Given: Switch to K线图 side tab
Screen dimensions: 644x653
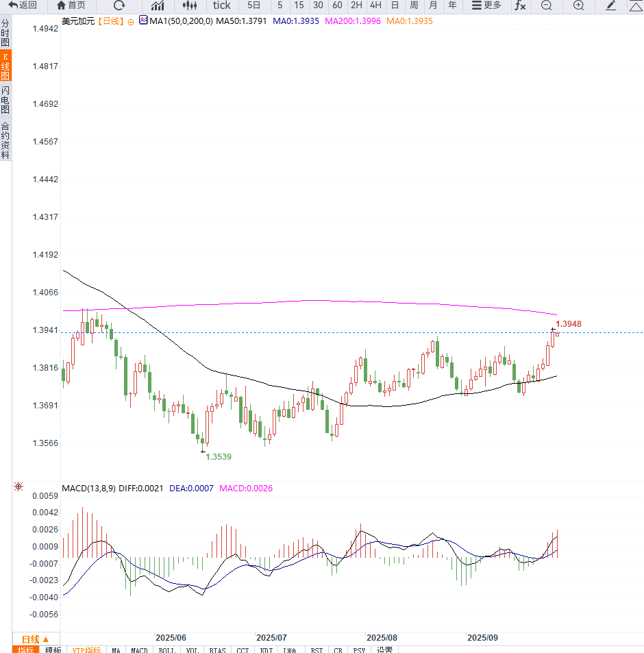Looking at the screenshot, I should click(5, 66).
